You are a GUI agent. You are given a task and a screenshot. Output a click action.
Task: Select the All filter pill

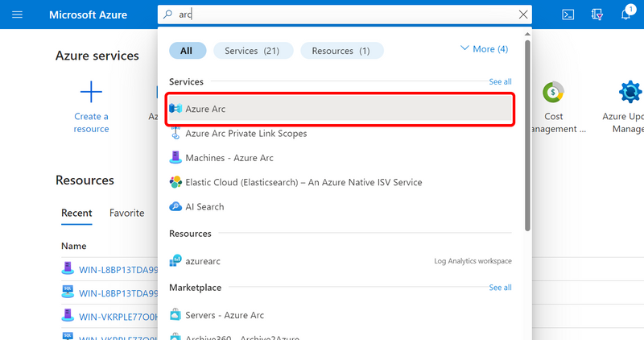coord(188,51)
